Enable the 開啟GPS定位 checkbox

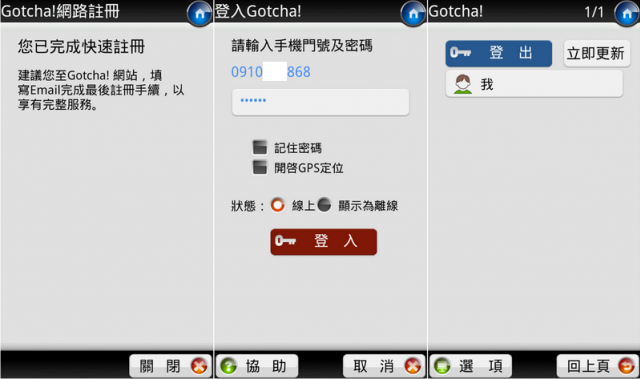coord(260,167)
